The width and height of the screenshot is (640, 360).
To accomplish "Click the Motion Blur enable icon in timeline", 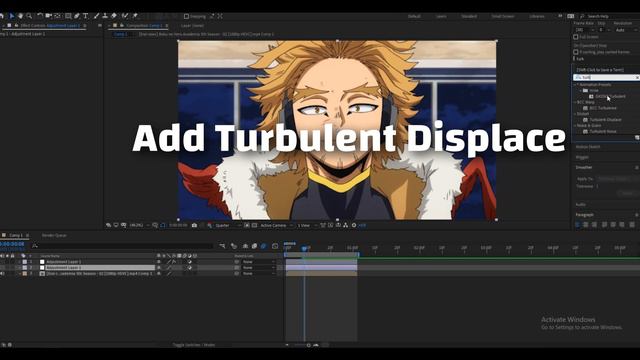I will (x=264, y=246).
